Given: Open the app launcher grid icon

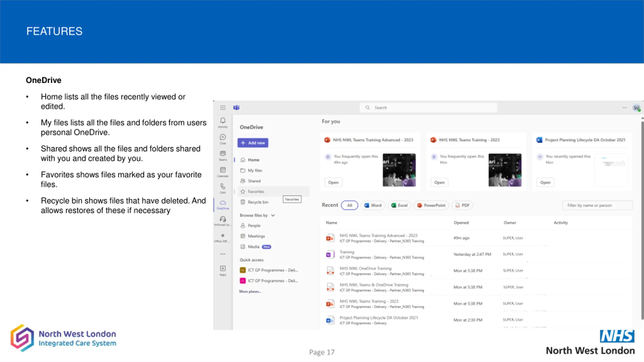Looking at the screenshot, I should coord(223,108).
